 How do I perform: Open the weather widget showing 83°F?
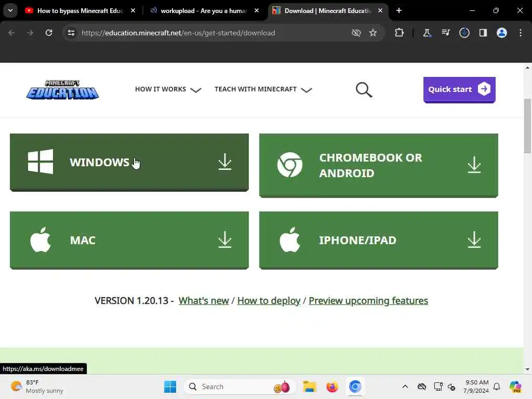point(37,387)
